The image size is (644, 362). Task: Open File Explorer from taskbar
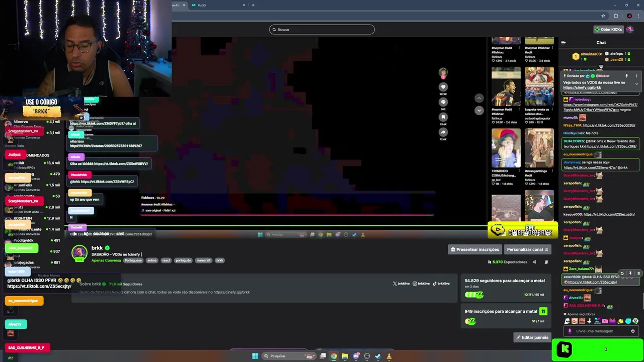pos(345,356)
